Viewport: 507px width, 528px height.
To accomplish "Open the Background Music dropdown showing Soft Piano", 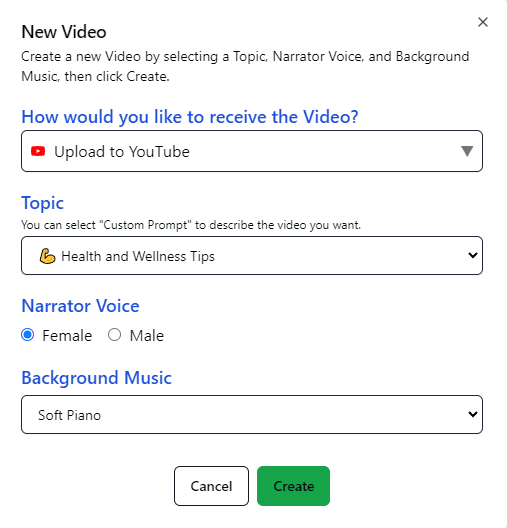I will 252,415.
